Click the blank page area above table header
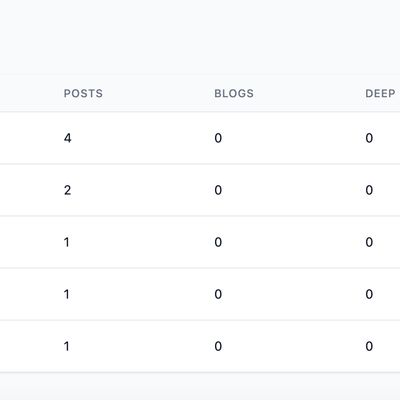Screen dimensions: 400x400 click(200, 37)
